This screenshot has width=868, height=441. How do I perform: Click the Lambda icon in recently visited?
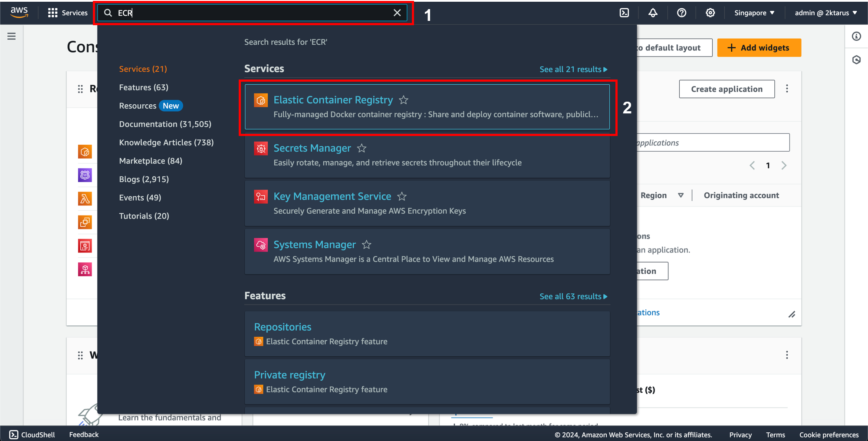click(x=85, y=199)
